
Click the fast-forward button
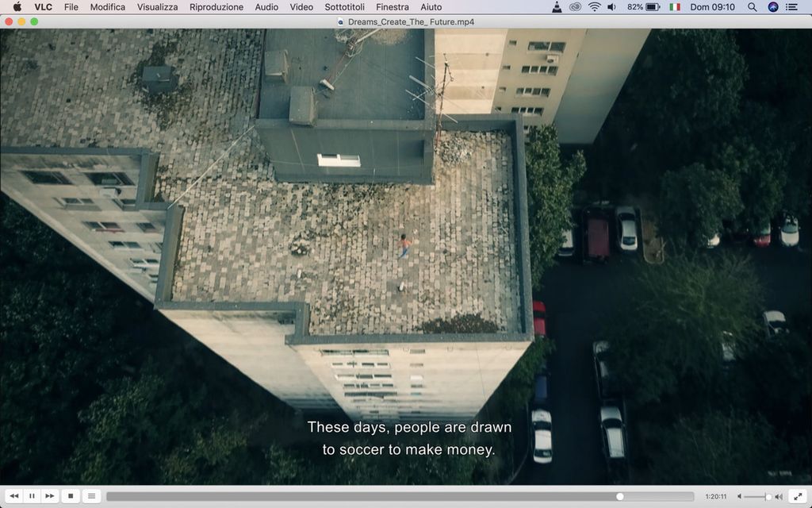(x=50, y=496)
